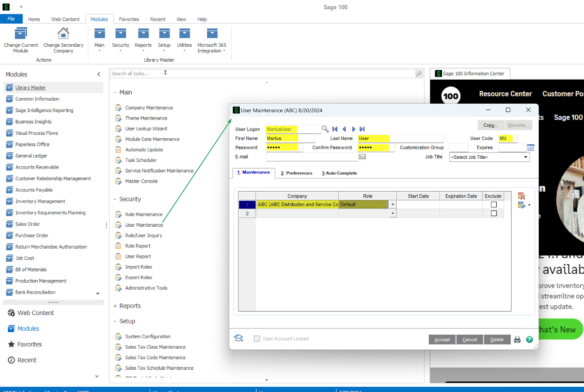Collapse the Security task group
The height and width of the screenshot is (392, 584).
tap(115, 199)
